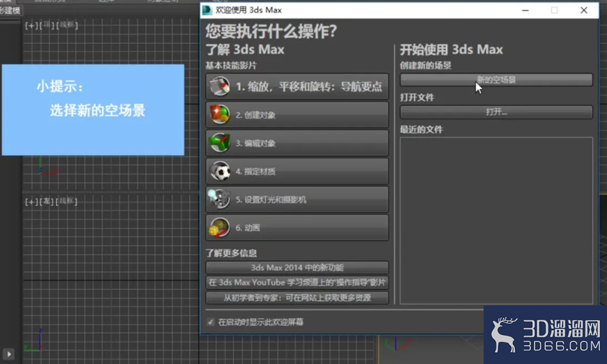Open the left viewport view name label menu

[x=46, y=201]
